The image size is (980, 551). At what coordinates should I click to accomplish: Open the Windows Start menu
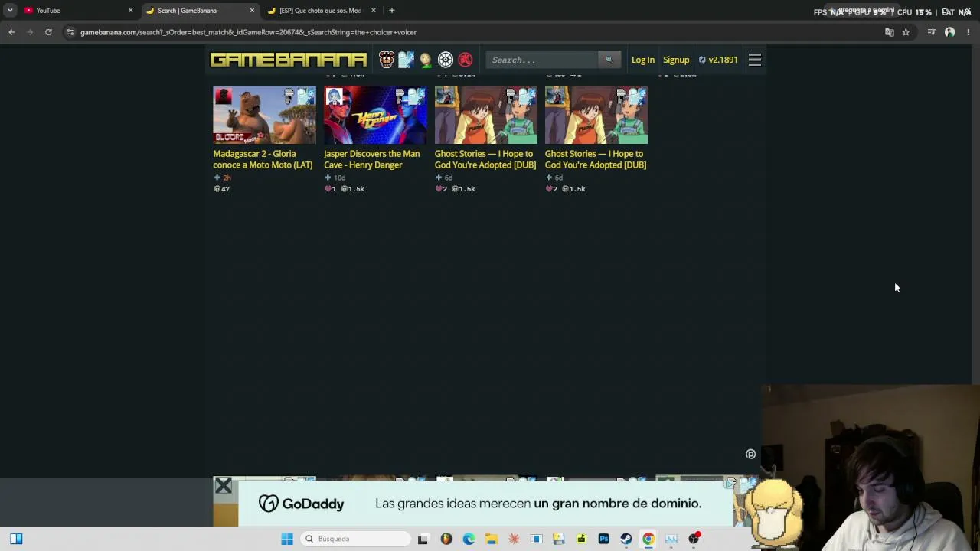pyautogui.click(x=287, y=539)
